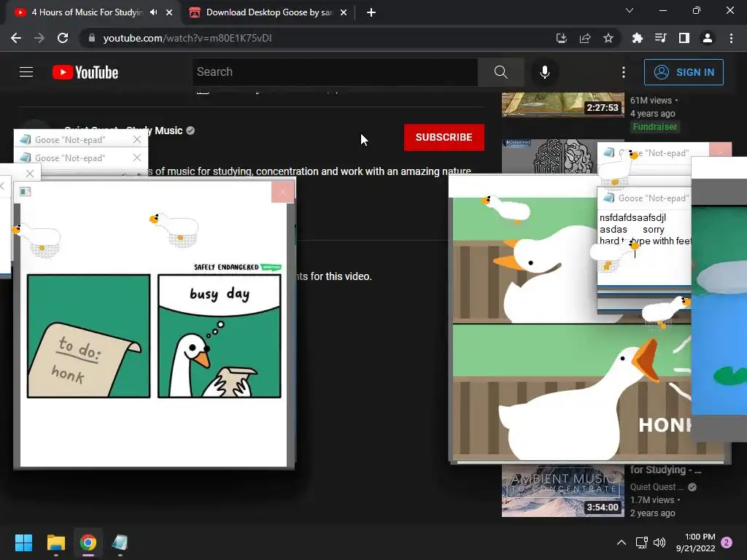The width and height of the screenshot is (747, 560).
Task: Go to YouTube home via logo
Action: click(85, 72)
